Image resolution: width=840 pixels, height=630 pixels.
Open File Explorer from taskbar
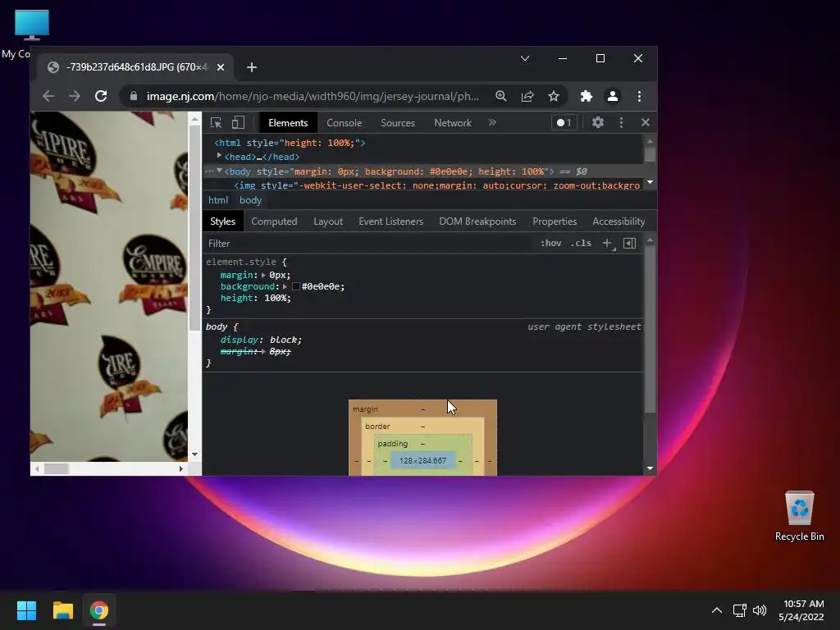tap(62, 610)
